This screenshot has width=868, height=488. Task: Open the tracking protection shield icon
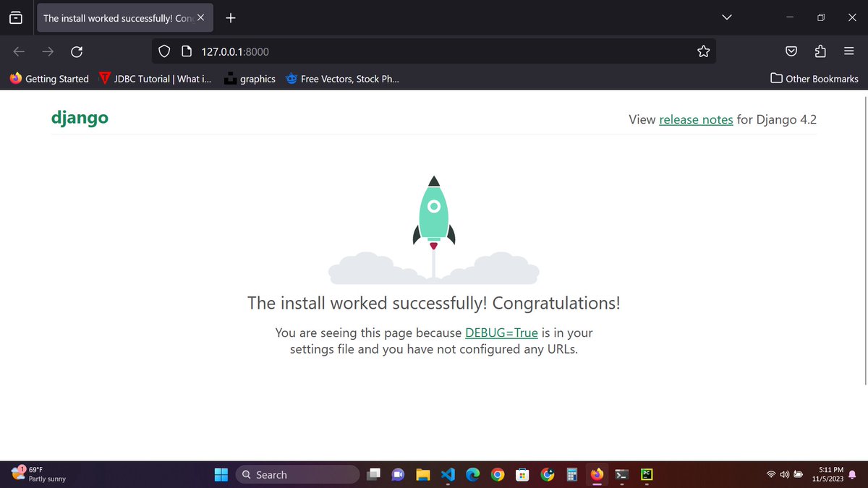coord(164,51)
